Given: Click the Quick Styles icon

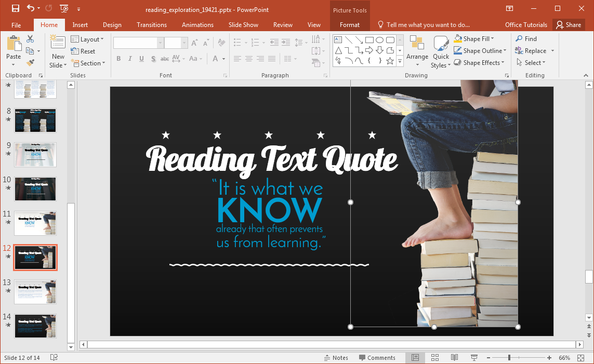Looking at the screenshot, I should click(441, 52).
